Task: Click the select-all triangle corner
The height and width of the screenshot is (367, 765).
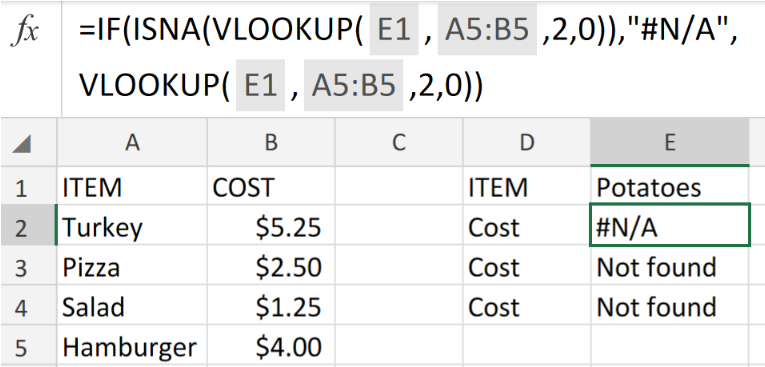Action: [x=21, y=143]
